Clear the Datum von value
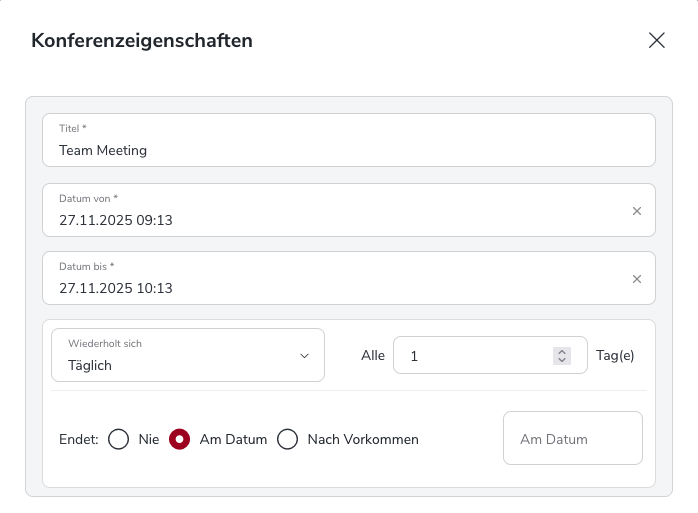The width and height of the screenshot is (698, 513). click(636, 211)
